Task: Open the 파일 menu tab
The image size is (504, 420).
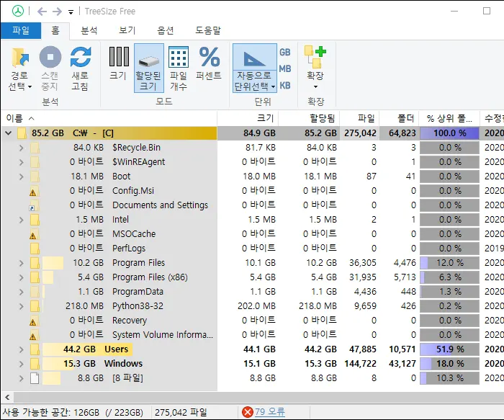Action: (x=21, y=30)
